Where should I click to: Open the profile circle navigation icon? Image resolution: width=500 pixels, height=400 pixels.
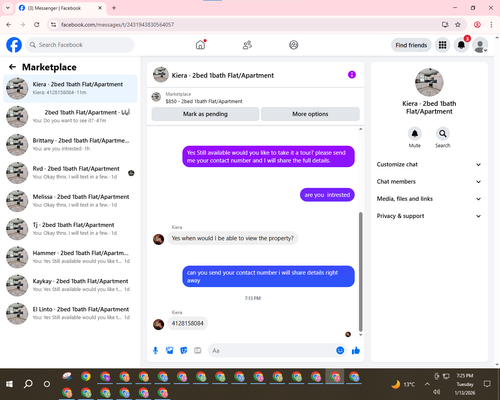tap(294, 45)
